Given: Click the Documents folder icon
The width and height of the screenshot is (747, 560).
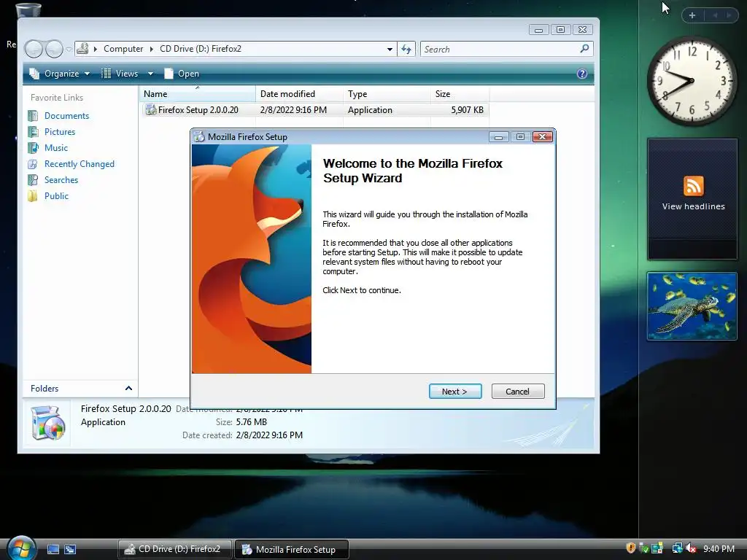Looking at the screenshot, I should click(33, 116).
